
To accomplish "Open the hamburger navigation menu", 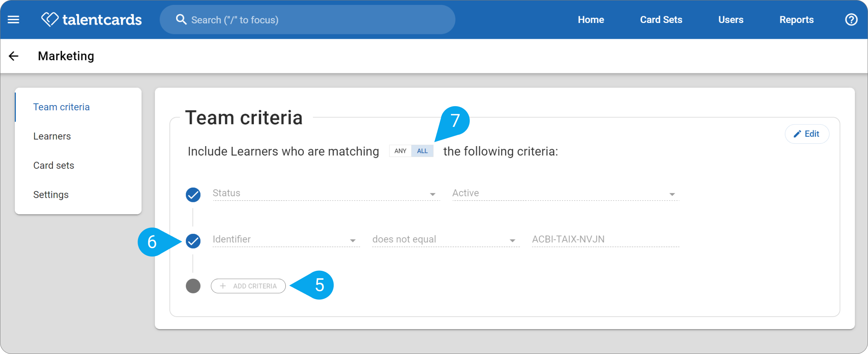I will click(x=14, y=20).
